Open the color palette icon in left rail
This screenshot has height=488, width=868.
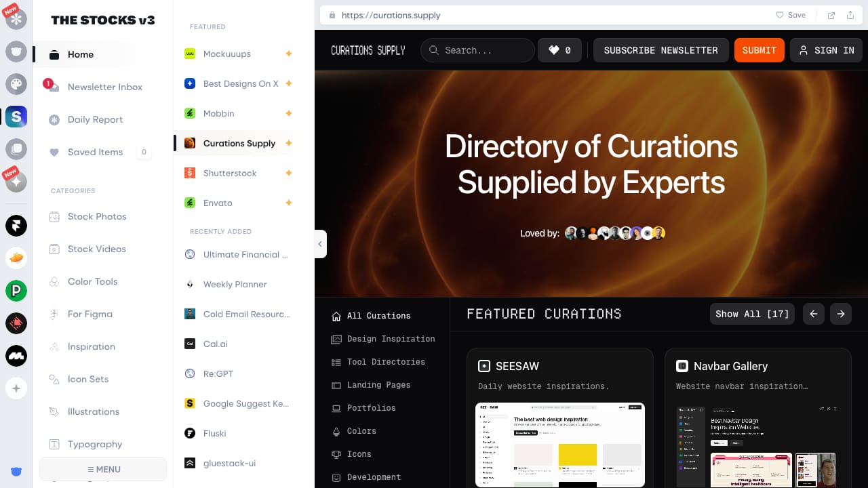click(x=16, y=84)
